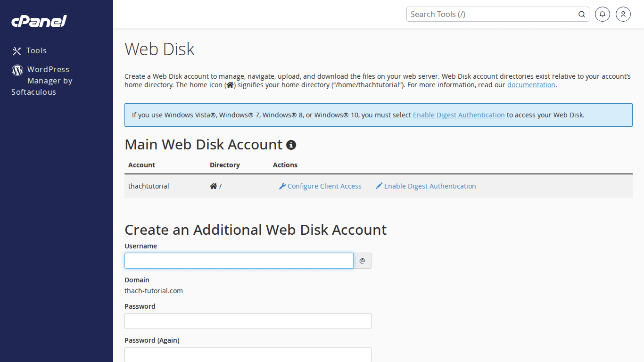Screen dimensions: 644x362
Task: Click the Password field
Action: pyautogui.click(x=248, y=321)
